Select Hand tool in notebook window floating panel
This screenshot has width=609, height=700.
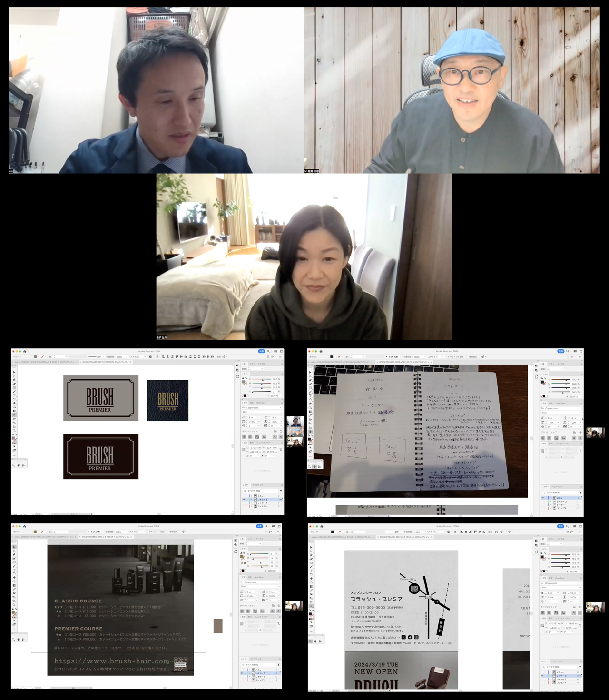point(314,466)
